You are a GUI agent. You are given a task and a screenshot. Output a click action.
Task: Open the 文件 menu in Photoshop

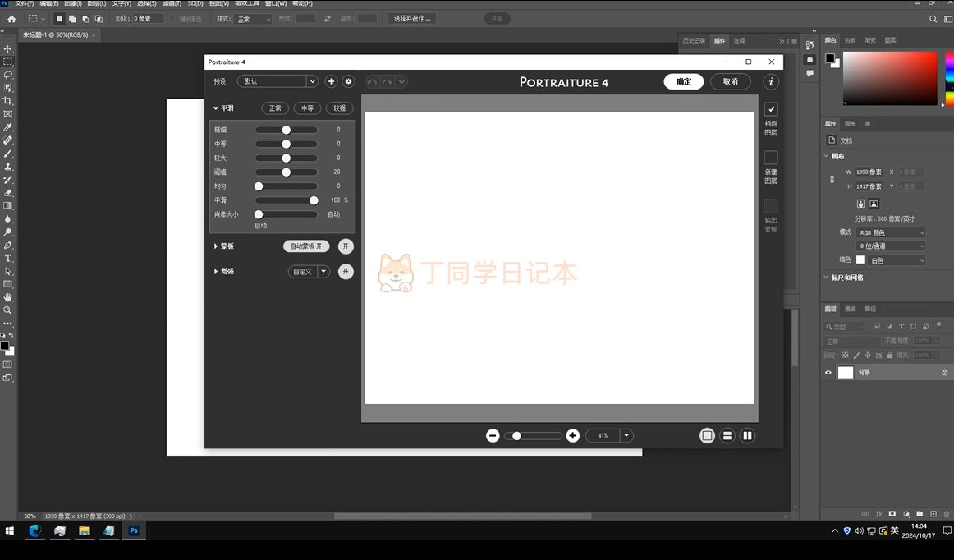(24, 4)
